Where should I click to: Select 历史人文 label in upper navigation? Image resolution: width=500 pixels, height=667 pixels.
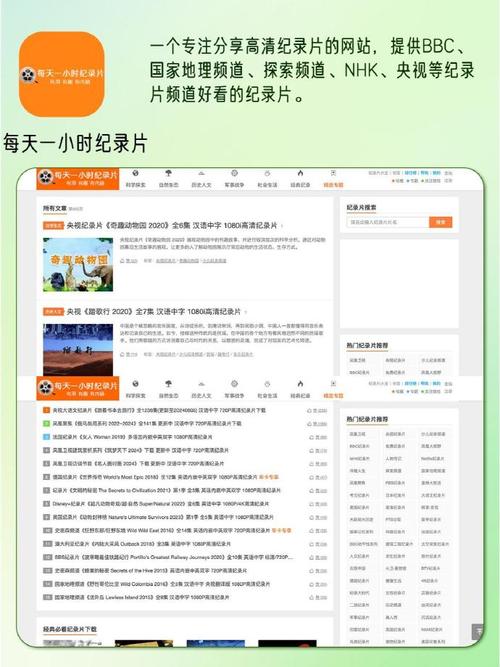coord(201,185)
